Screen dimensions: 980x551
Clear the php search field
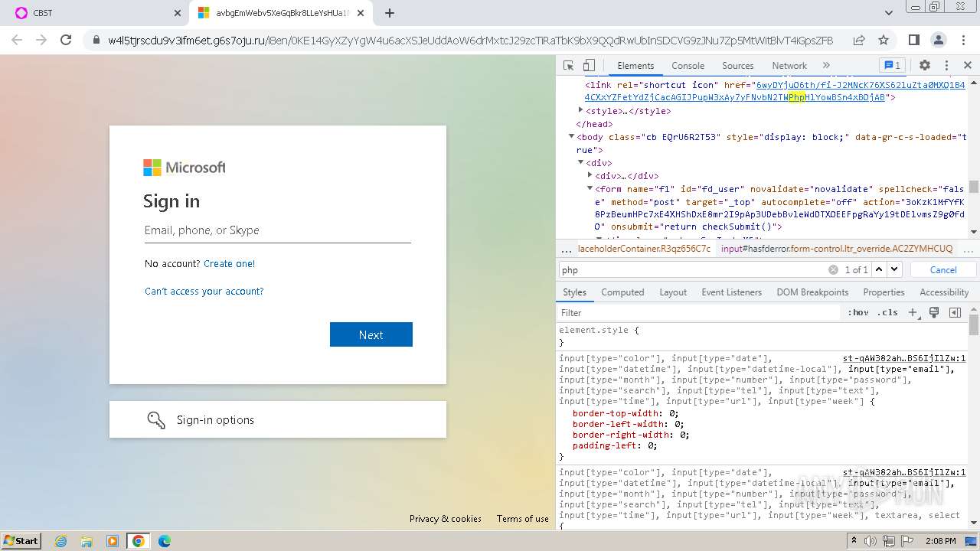(833, 269)
